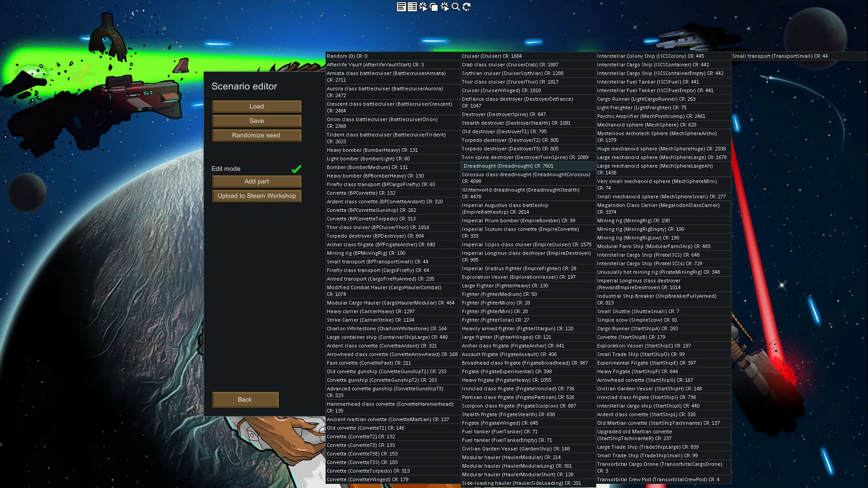Go Back from Scenario editor

click(x=245, y=400)
